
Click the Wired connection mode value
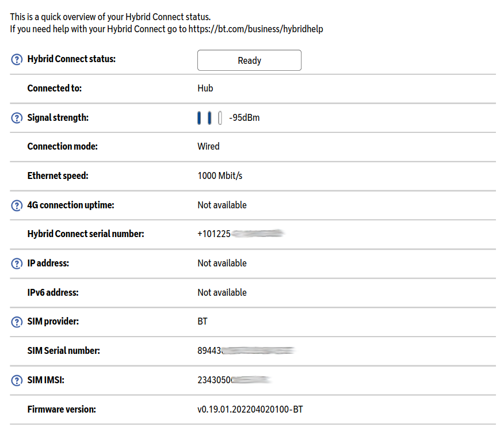[x=208, y=146]
